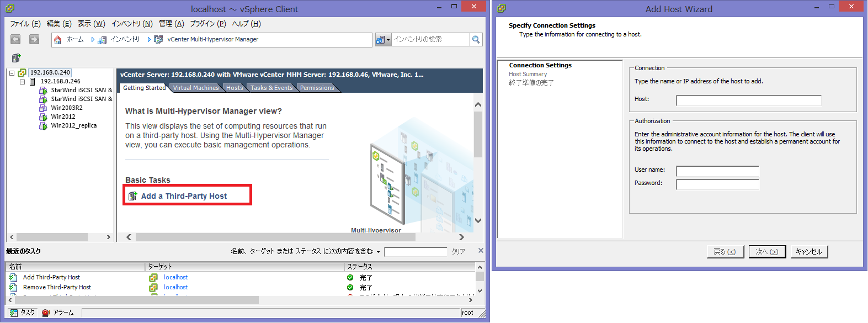Open the recent tasks filter criteria dropdown arrow

[379, 252]
